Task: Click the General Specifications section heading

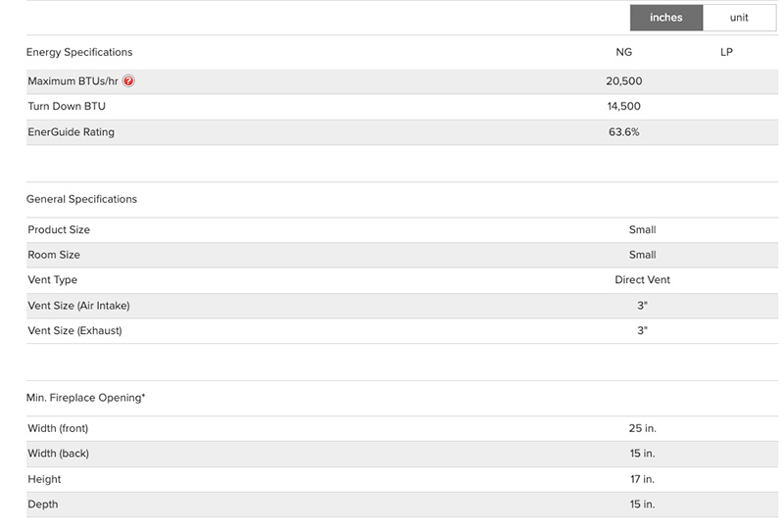Action: pyautogui.click(x=81, y=199)
